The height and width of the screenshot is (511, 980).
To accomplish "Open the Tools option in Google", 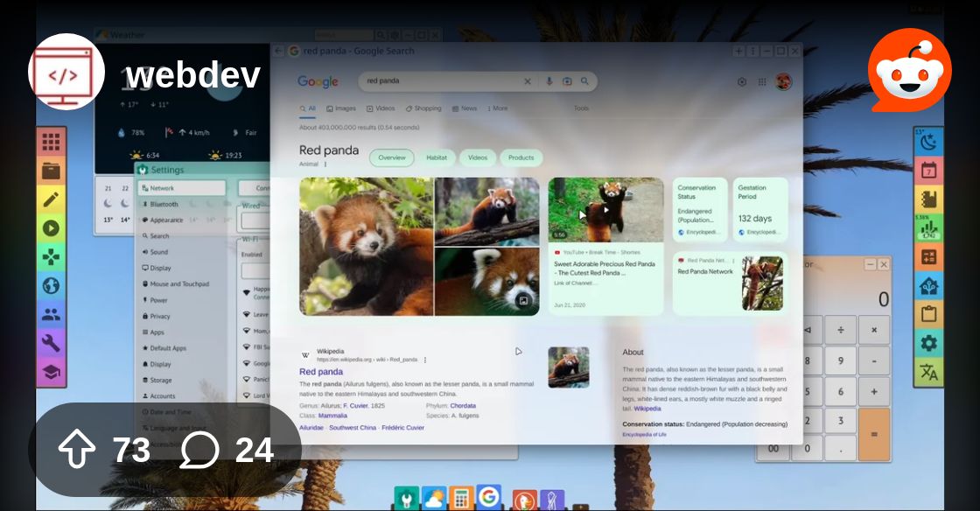I will pyautogui.click(x=581, y=108).
